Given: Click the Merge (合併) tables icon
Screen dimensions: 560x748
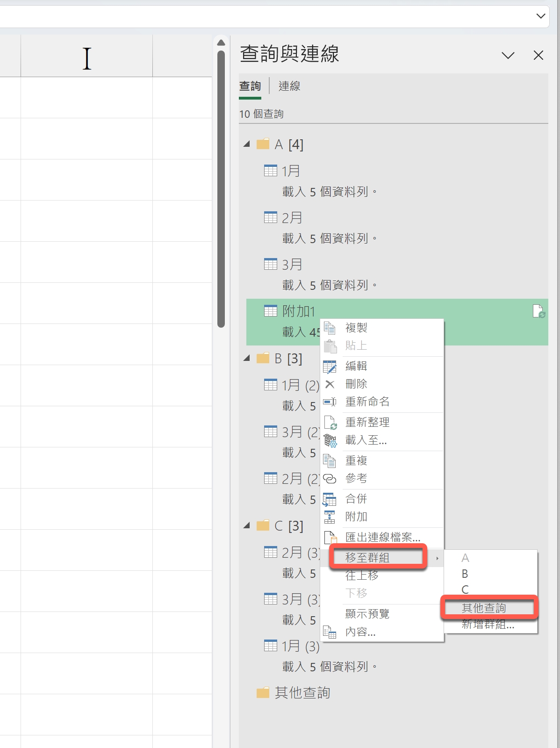Looking at the screenshot, I should (x=330, y=499).
